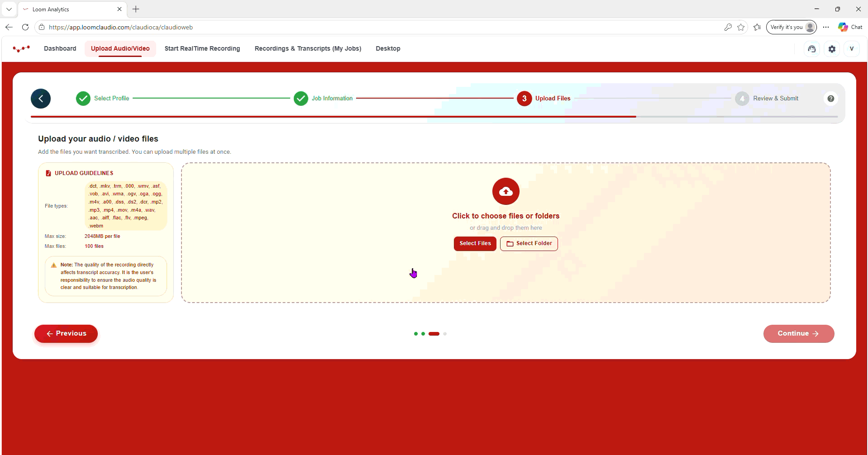
Task: Click the Job Information step label
Action: 332,99
